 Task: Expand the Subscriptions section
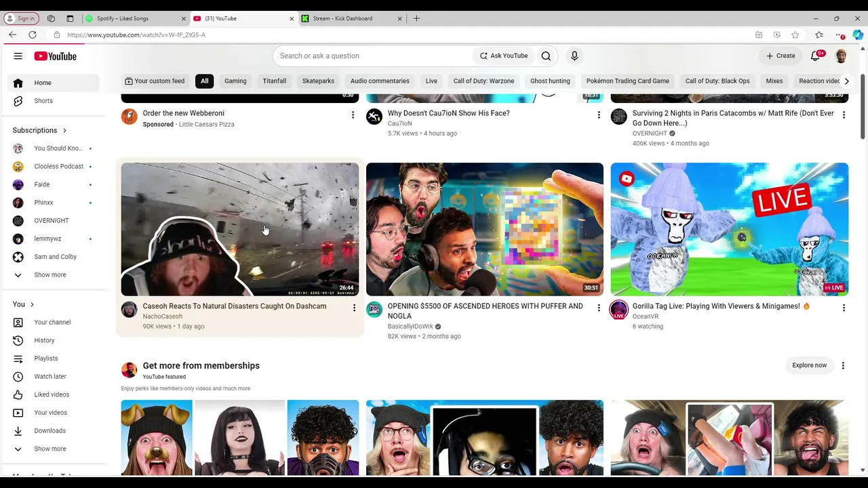pos(40,130)
